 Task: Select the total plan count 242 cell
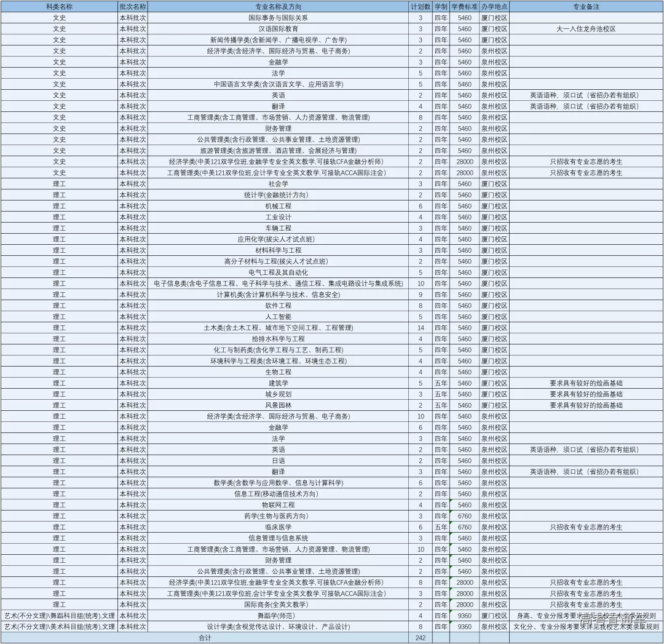tap(421, 638)
